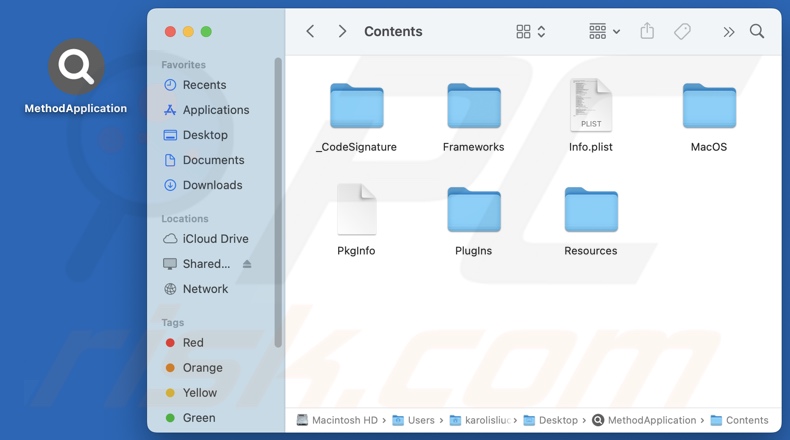790x440 pixels.
Task: Click the Edit Tags toolbar icon
Action: (x=682, y=32)
